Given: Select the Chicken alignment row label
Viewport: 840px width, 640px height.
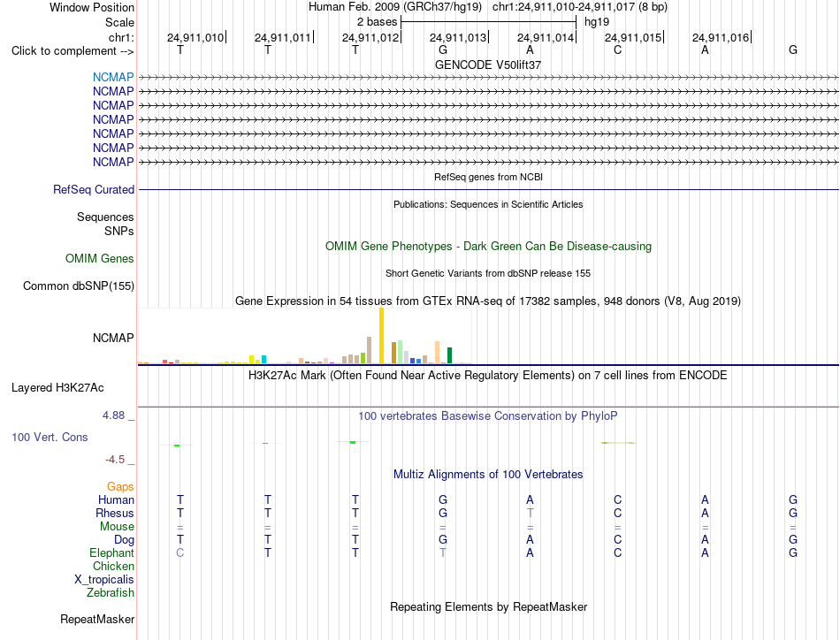Looking at the screenshot, I should 113,566.
